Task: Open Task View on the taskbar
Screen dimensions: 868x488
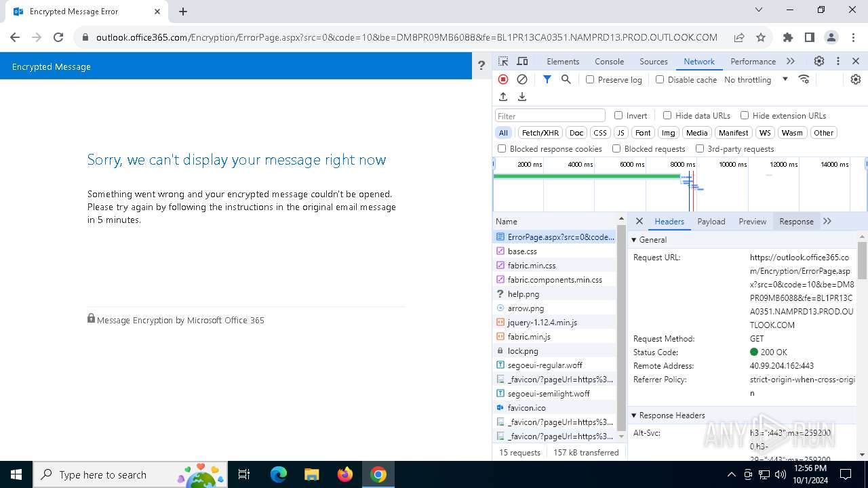Action: 244,474
